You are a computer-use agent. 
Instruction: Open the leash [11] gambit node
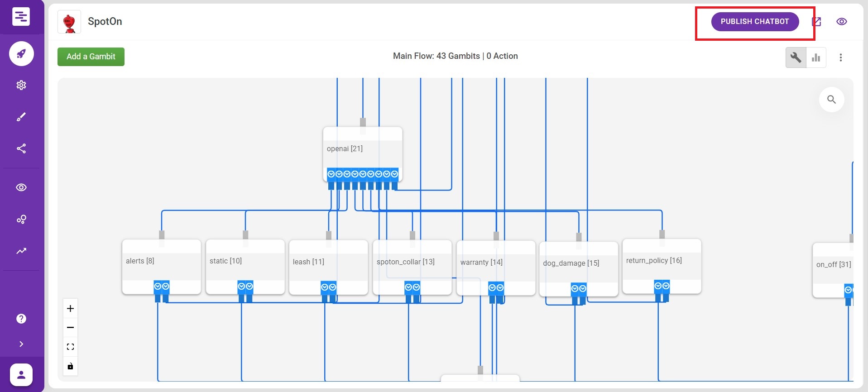pos(329,268)
